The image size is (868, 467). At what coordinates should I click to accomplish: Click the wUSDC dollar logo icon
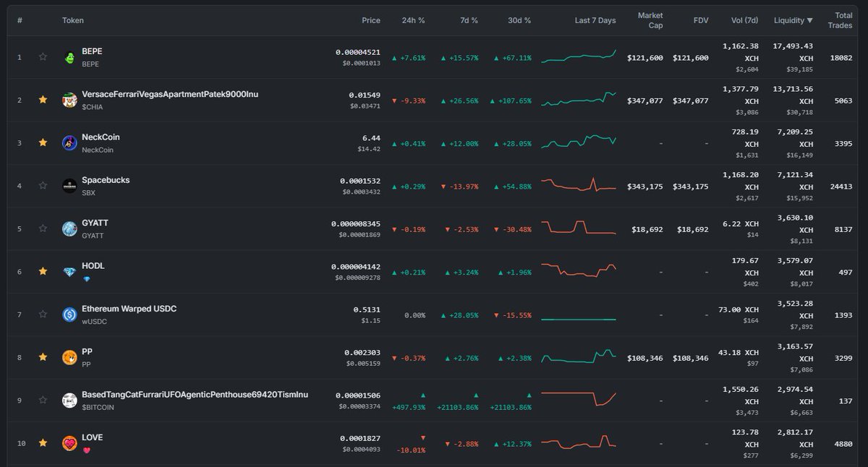coord(69,314)
